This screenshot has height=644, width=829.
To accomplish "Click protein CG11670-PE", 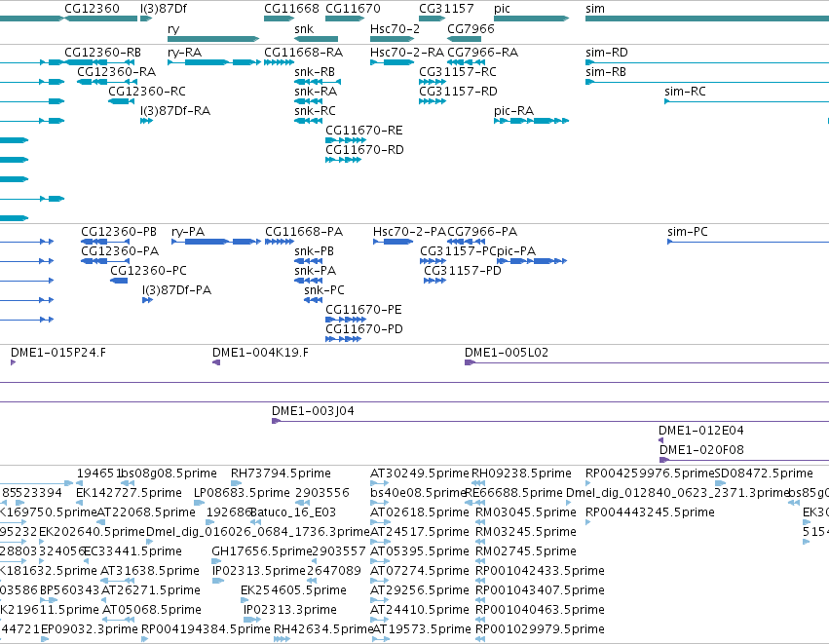I will (346, 320).
